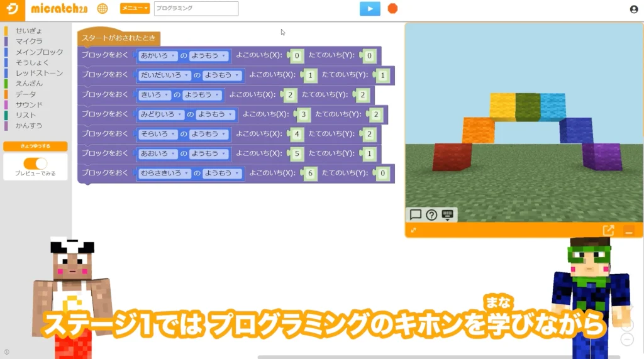Click the orange きょうゆうする button

(x=35, y=146)
